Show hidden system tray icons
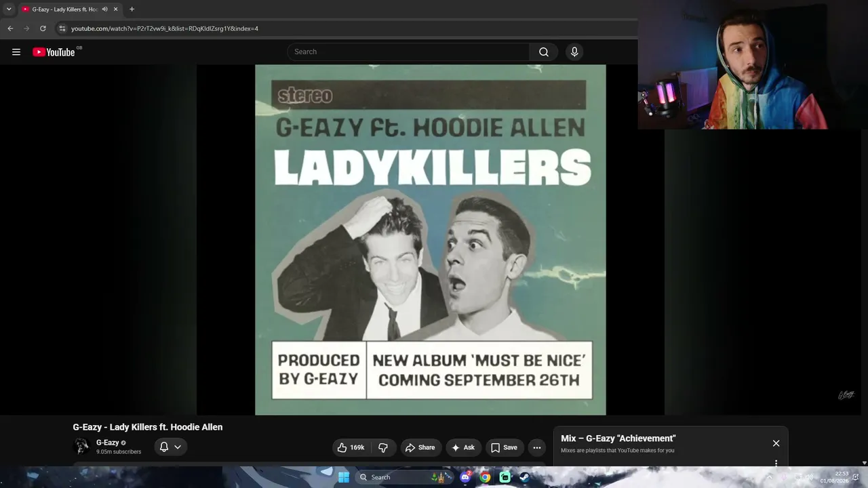 [x=769, y=477]
